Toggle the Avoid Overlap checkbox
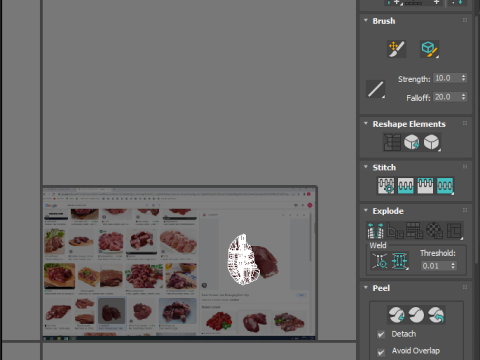480x360 pixels. pyautogui.click(x=381, y=352)
